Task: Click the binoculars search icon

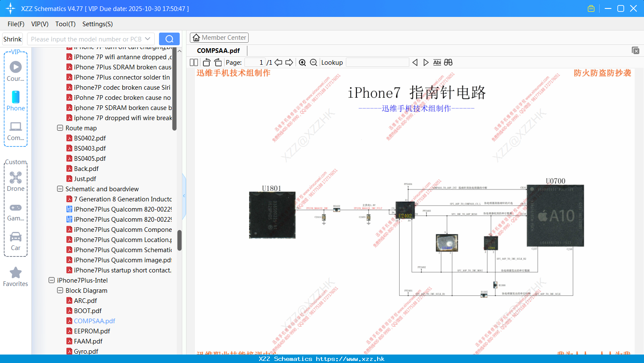Action: (x=448, y=62)
